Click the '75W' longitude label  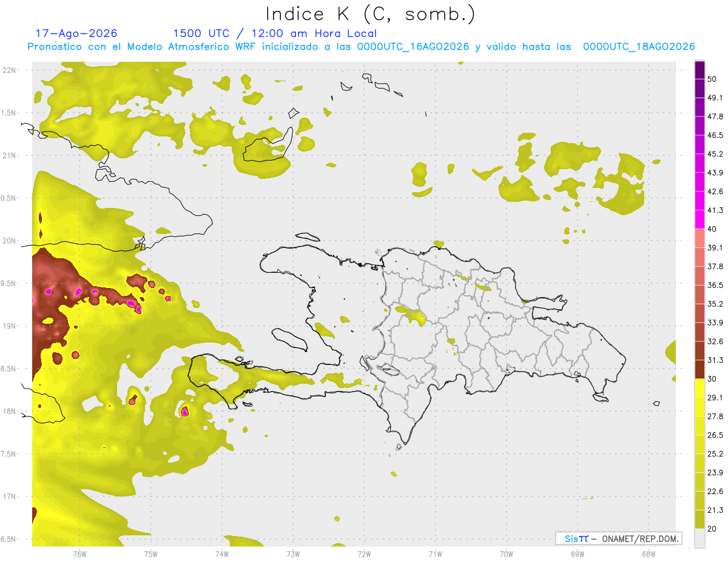click(x=151, y=554)
